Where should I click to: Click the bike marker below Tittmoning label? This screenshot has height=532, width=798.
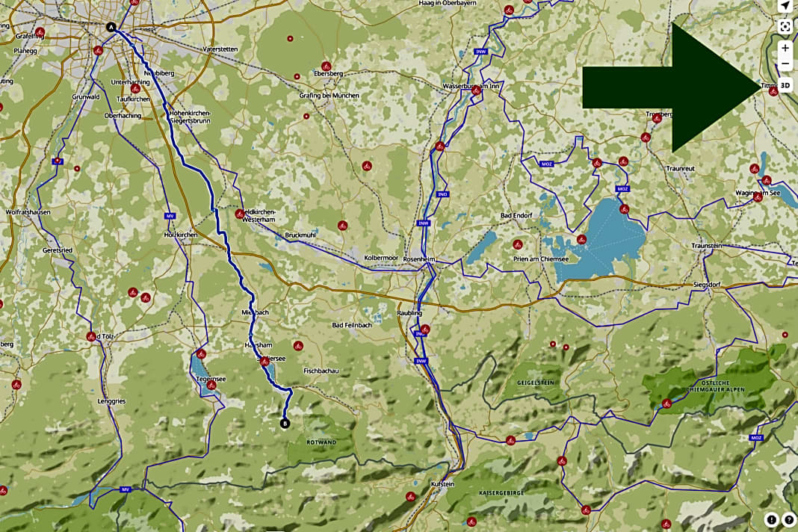[774, 92]
